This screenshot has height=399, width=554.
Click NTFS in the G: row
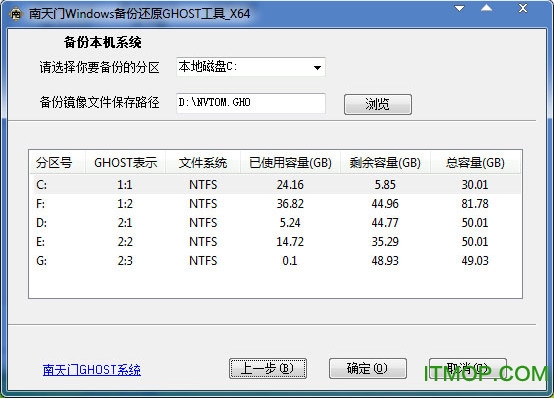click(x=203, y=261)
